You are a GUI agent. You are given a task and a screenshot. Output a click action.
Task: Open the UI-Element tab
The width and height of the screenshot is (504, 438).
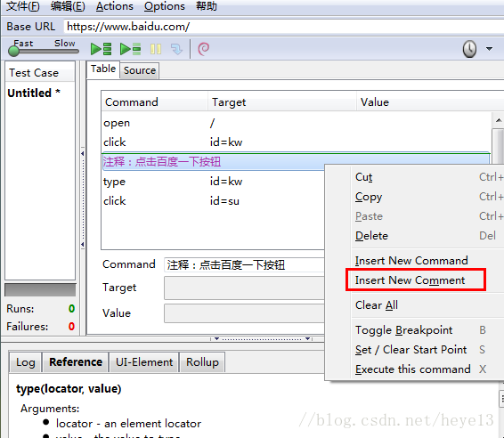click(144, 362)
